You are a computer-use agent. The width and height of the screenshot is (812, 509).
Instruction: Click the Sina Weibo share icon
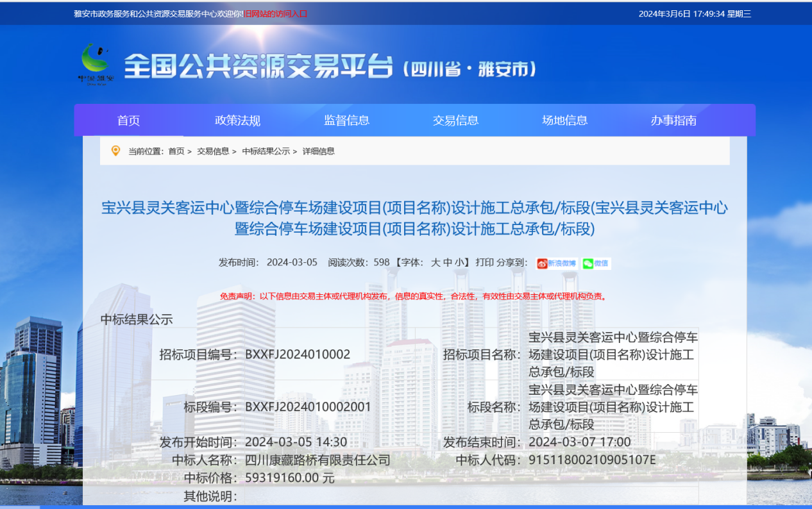(556, 263)
